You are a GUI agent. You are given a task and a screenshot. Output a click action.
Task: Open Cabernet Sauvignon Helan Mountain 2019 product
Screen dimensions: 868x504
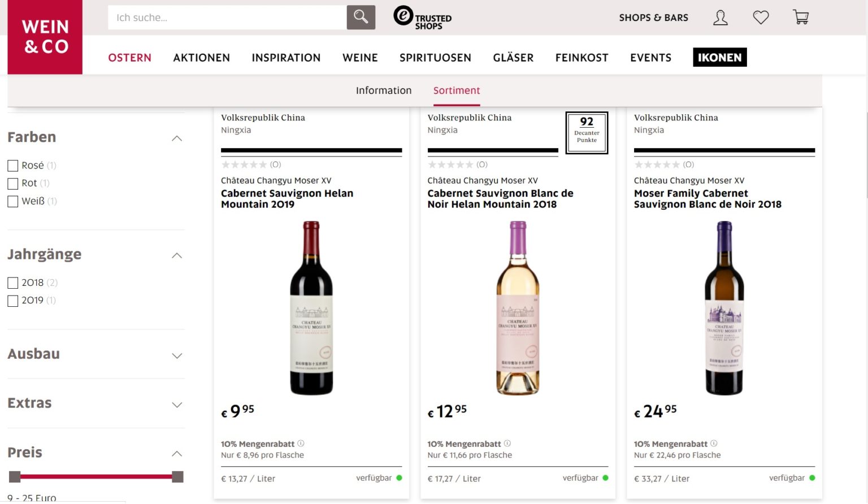coord(287,199)
